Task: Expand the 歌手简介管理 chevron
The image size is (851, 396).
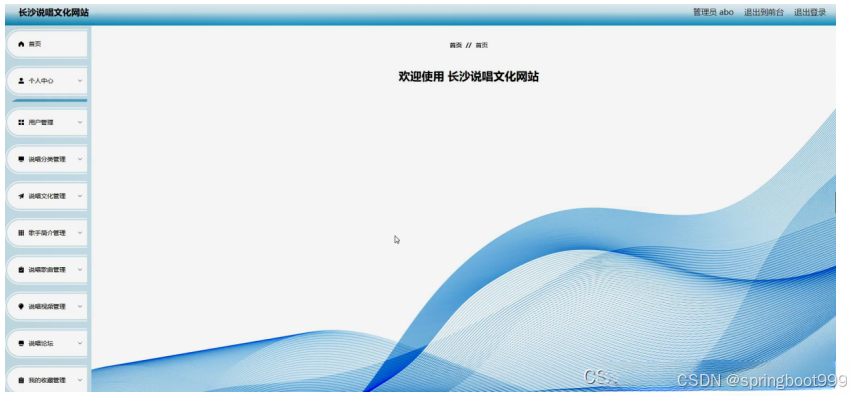Action: pyautogui.click(x=80, y=233)
